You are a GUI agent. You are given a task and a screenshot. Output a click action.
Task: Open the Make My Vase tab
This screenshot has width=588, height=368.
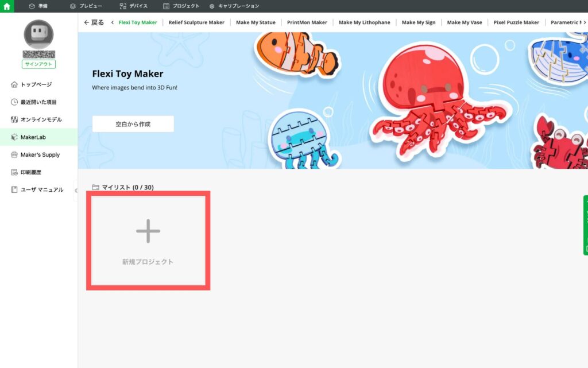click(465, 22)
